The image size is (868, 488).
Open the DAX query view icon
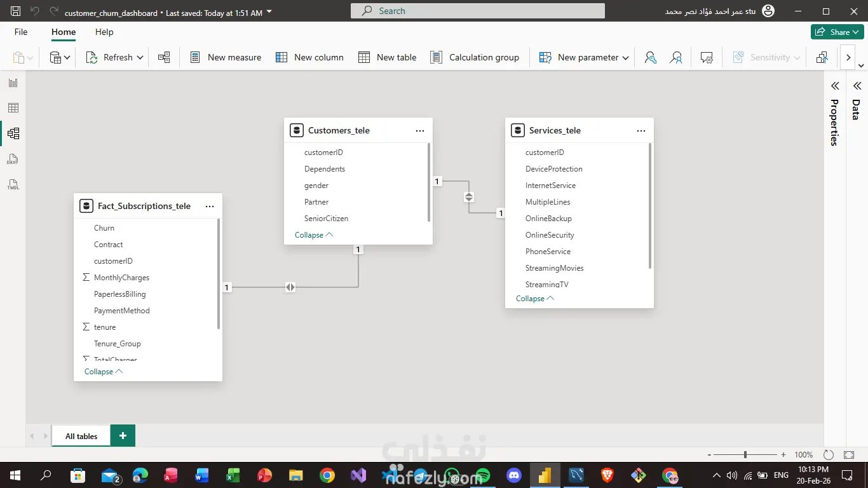coord(13,159)
